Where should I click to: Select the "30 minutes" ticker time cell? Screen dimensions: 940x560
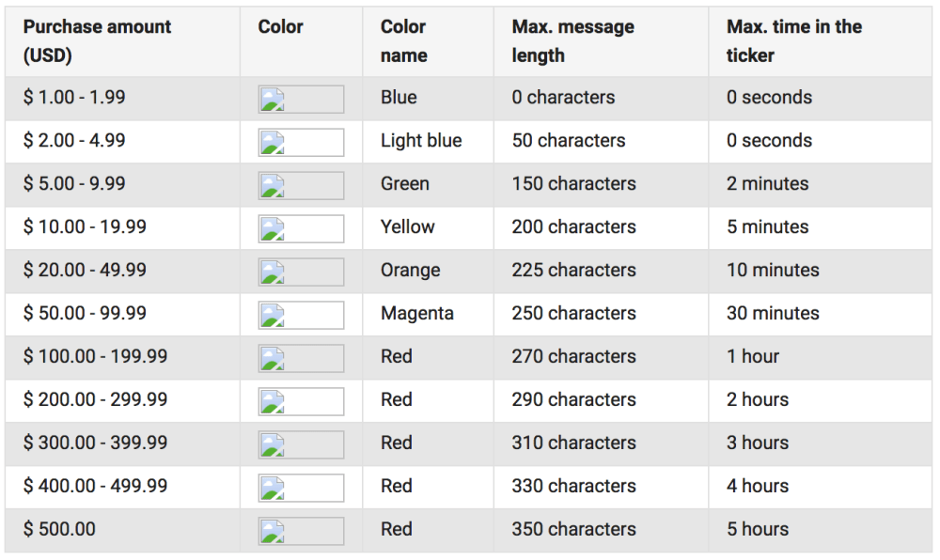[772, 313]
